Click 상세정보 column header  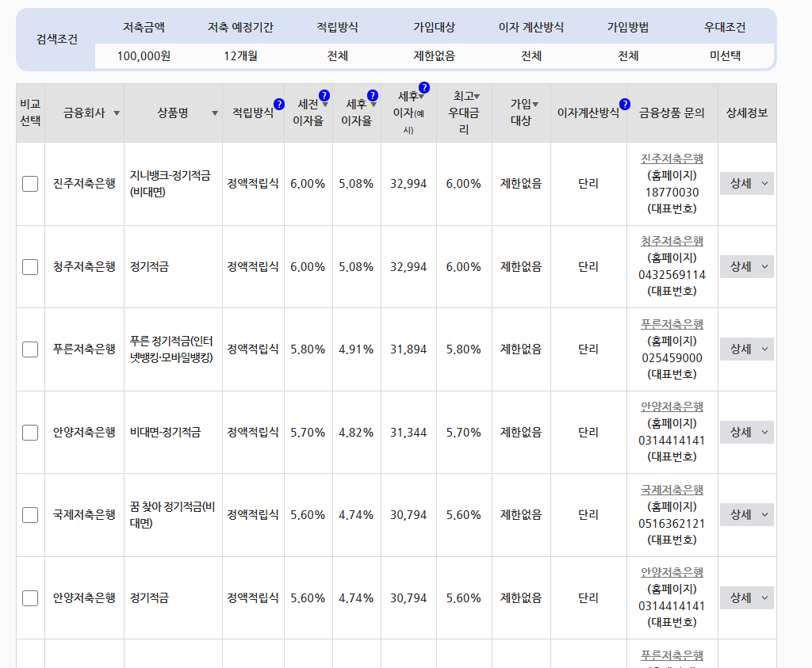(747, 113)
